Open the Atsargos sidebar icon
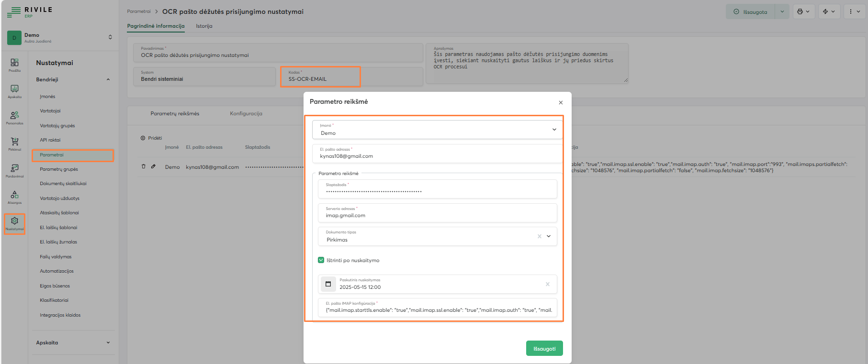 14,196
